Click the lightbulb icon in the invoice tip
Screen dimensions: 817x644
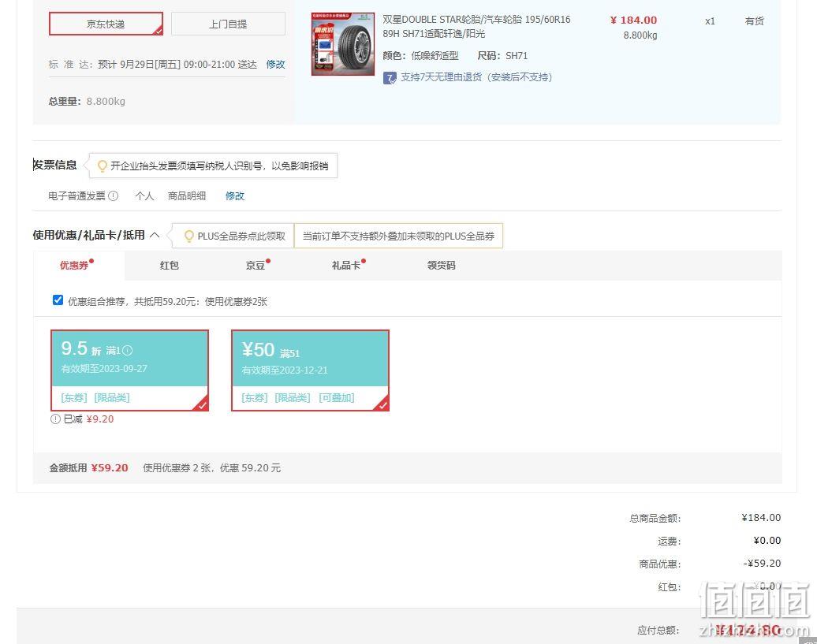(103, 166)
